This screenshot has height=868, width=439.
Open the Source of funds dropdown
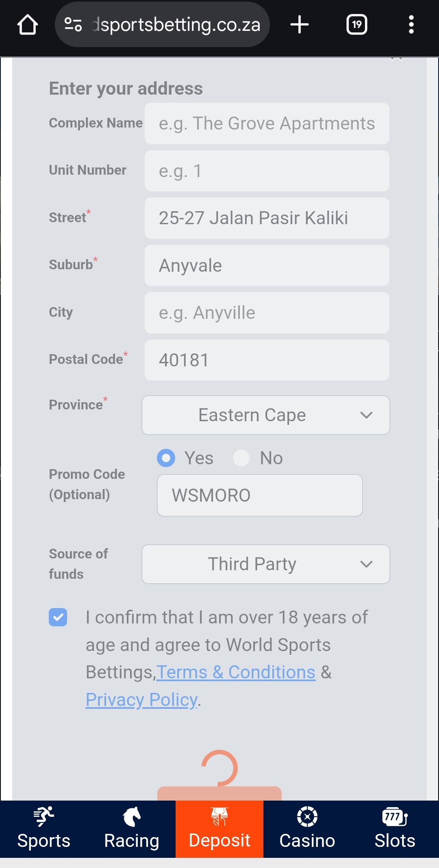pyautogui.click(x=265, y=564)
